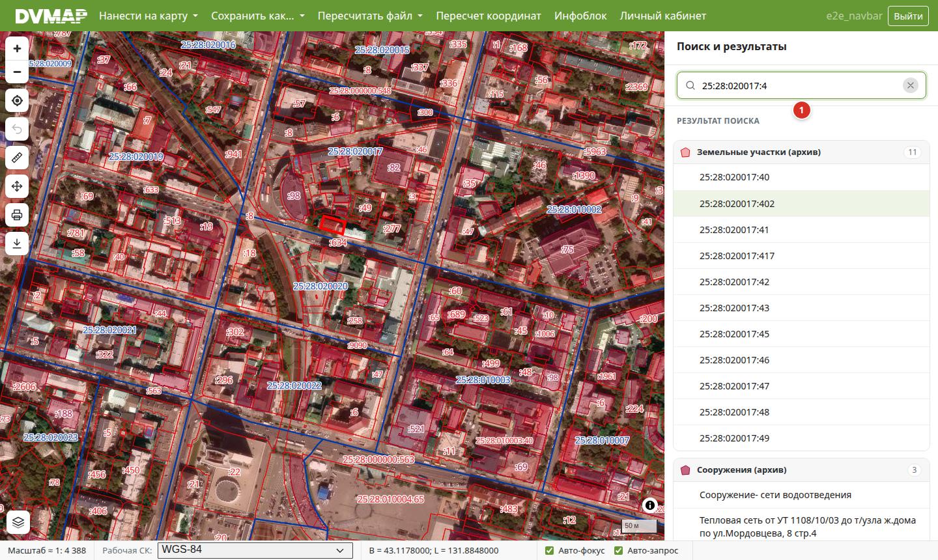Download map data with download icon
Image resolution: width=938 pixels, height=560 pixels.
coord(17,244)
